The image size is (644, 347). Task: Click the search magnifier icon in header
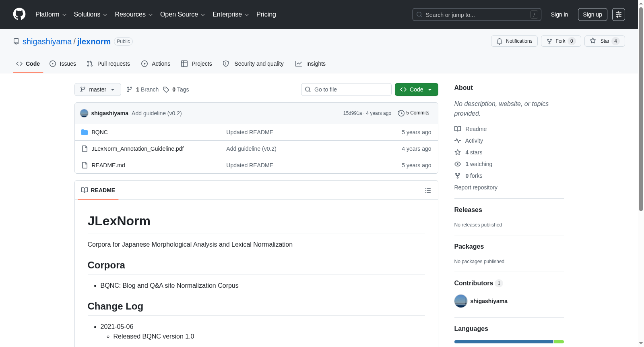[419, 15]
